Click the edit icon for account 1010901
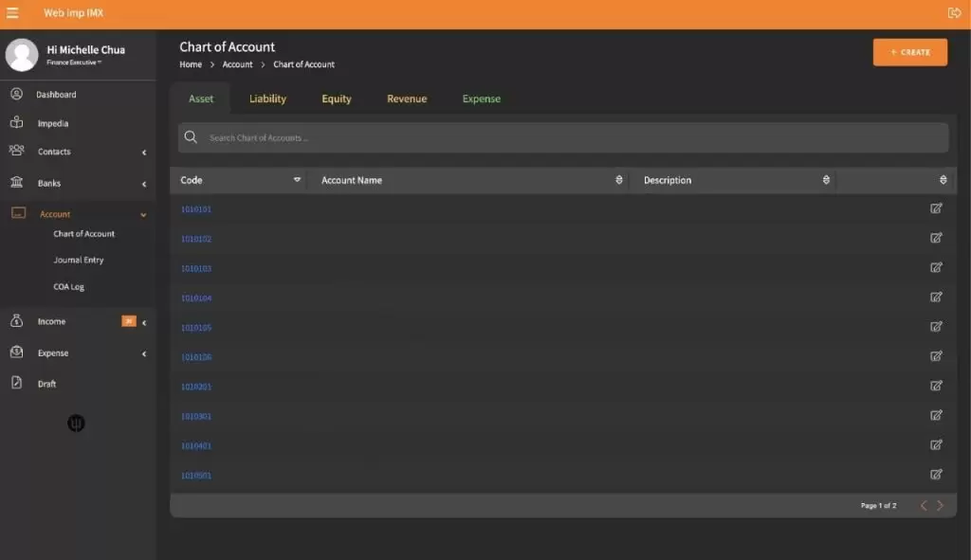The height and width of the screenshot is (560, 971). point(936,475)
